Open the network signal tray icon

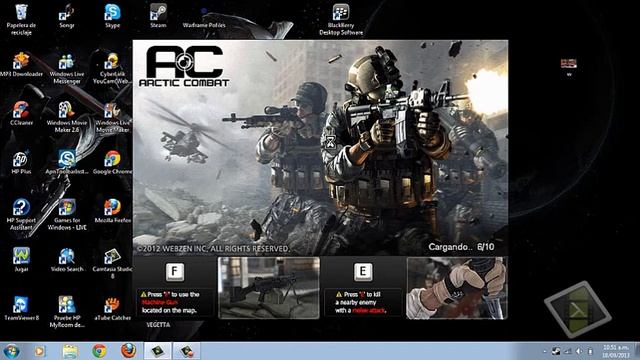point(567,351)
